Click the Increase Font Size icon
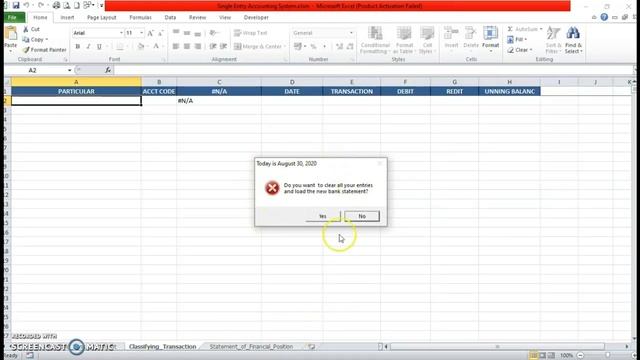Screen dimensions: 640x360 150,33
